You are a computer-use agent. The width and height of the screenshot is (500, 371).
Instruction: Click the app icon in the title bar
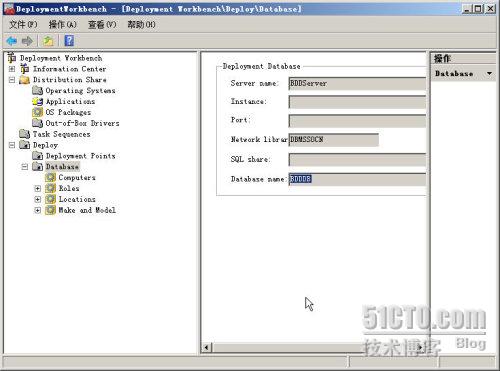(x=9, y=9)
